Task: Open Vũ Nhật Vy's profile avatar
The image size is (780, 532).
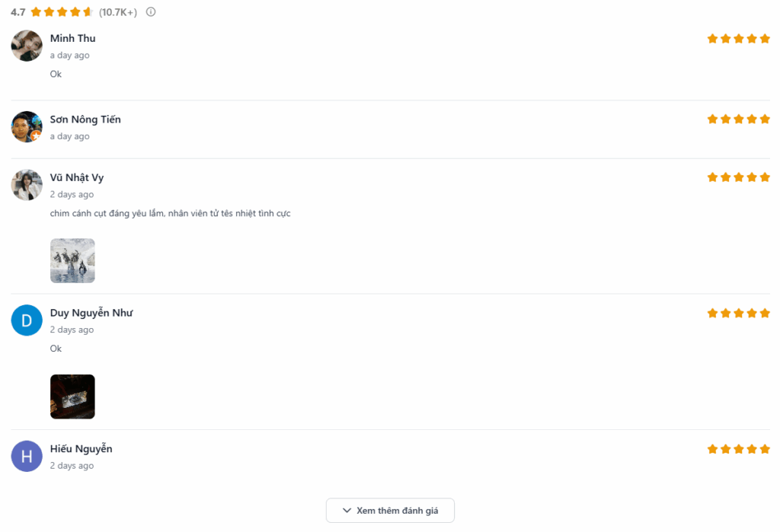Action: tap(27, 185)
